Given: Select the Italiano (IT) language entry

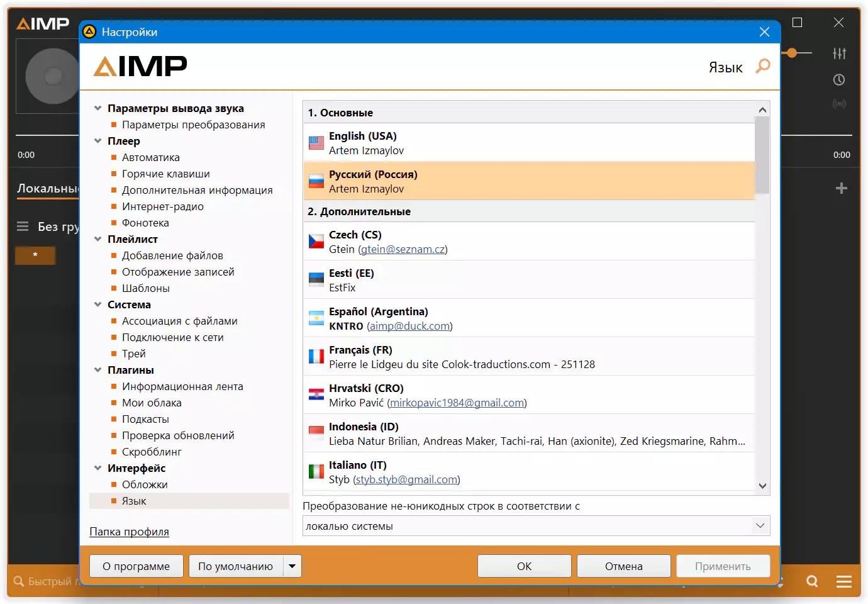Looking at the screenshot, I should 529,472.
